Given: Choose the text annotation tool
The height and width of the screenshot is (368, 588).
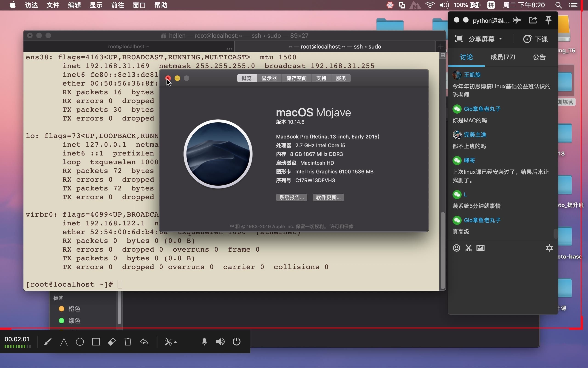Looking at the screenshot, I should (x=64, y=342).
